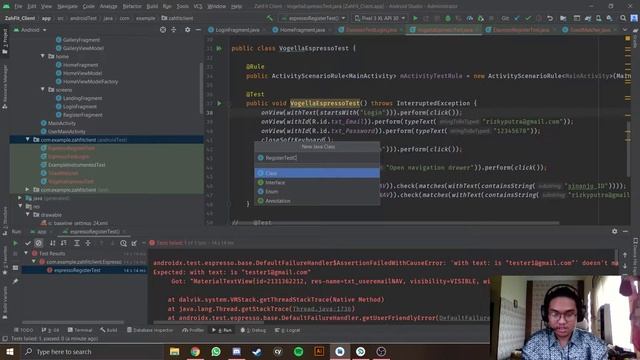The height and width of the screenshot is (360, 640).
Task: Toggle show passed tests checkmark
Action: [x=28, y=243]
